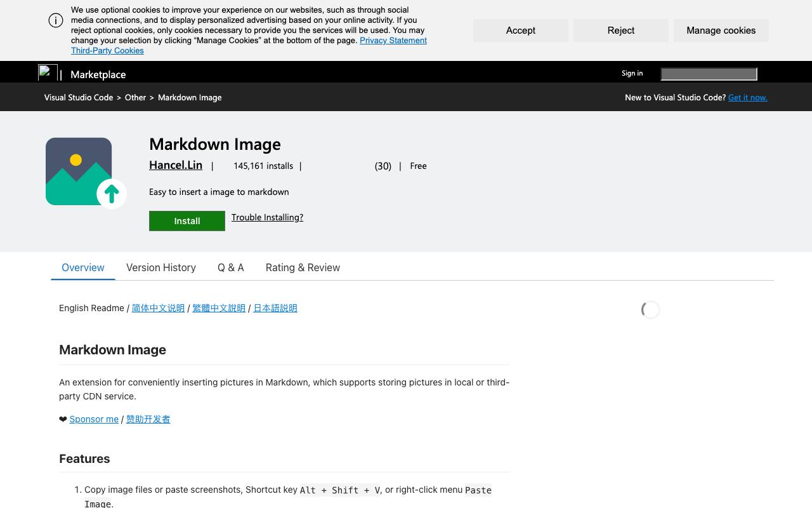812x508 pixels.
Task: Click Get it now link
Action: pos(748,98)
